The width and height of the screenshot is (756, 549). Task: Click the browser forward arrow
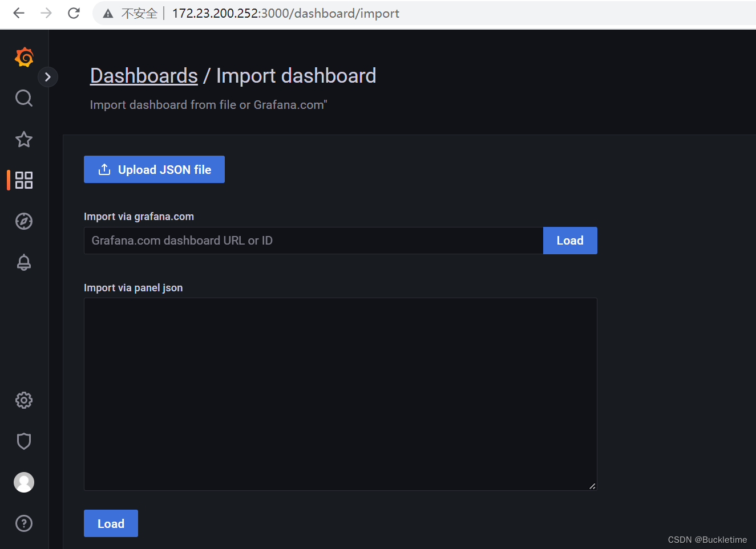click(46, 13)
